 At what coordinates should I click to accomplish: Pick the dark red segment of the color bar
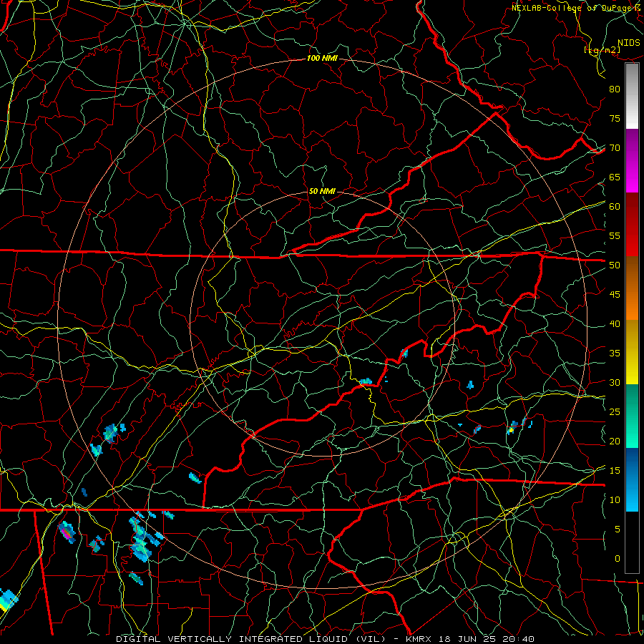pos(632,225)
